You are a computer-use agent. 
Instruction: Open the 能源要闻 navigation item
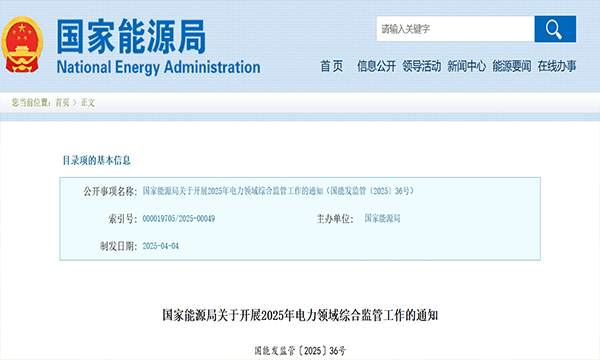point(512,66)
